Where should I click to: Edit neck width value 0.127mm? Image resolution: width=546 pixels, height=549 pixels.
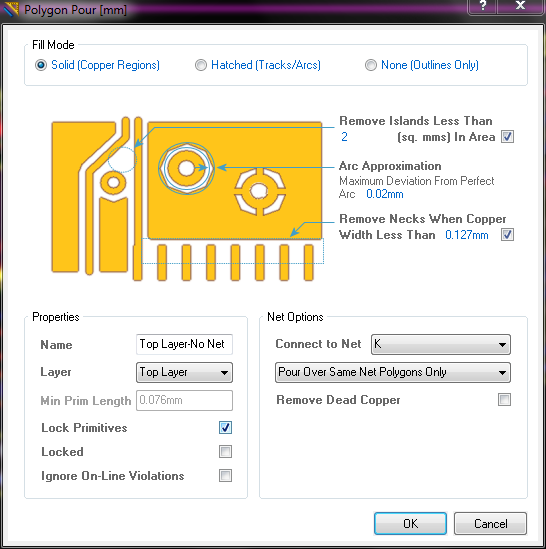(x=466, y=235)
